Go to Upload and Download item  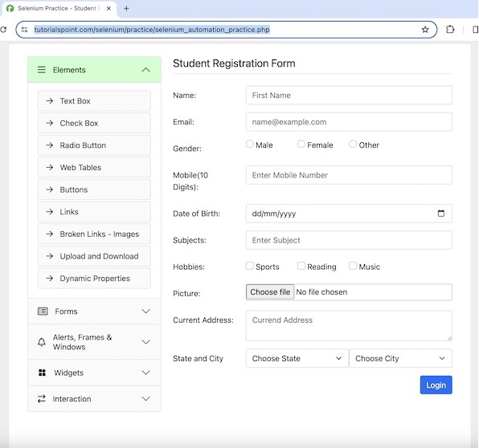[x=94, y=256]
